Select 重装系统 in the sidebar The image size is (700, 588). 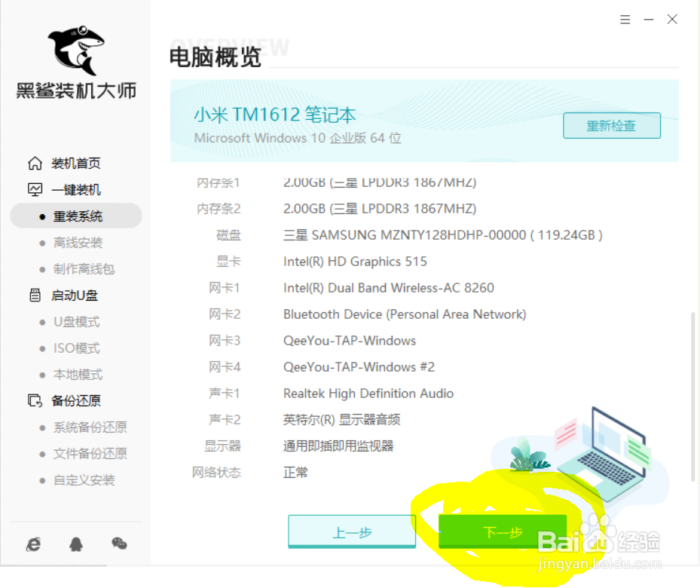pos(76,216)
